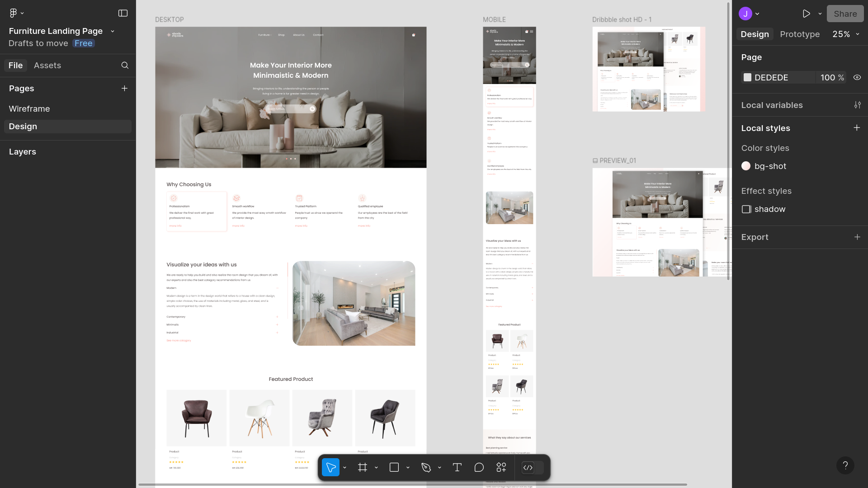
Task: Open the Actions components tool
Action: (x=501, y=467)
